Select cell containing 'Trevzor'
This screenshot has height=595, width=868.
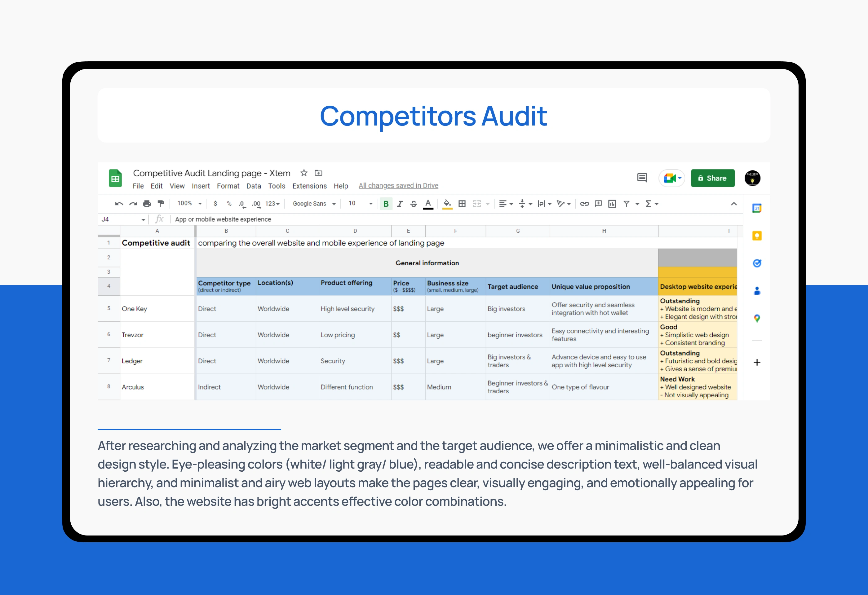(157, 335)
